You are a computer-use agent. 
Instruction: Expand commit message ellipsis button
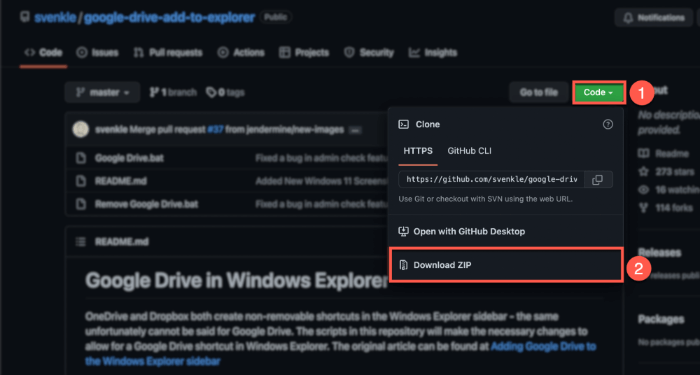(x=355, y=130)
